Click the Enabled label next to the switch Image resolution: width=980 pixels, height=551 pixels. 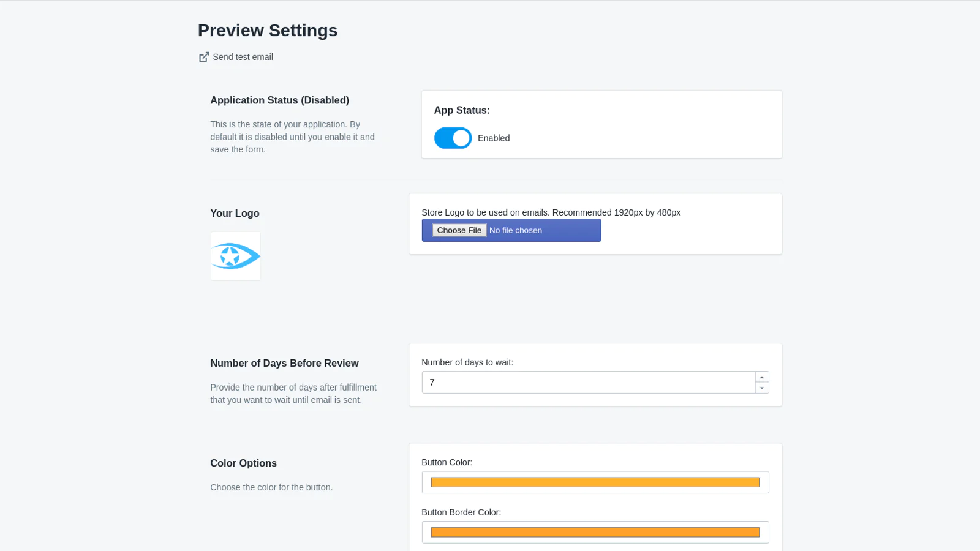(493, 138)
